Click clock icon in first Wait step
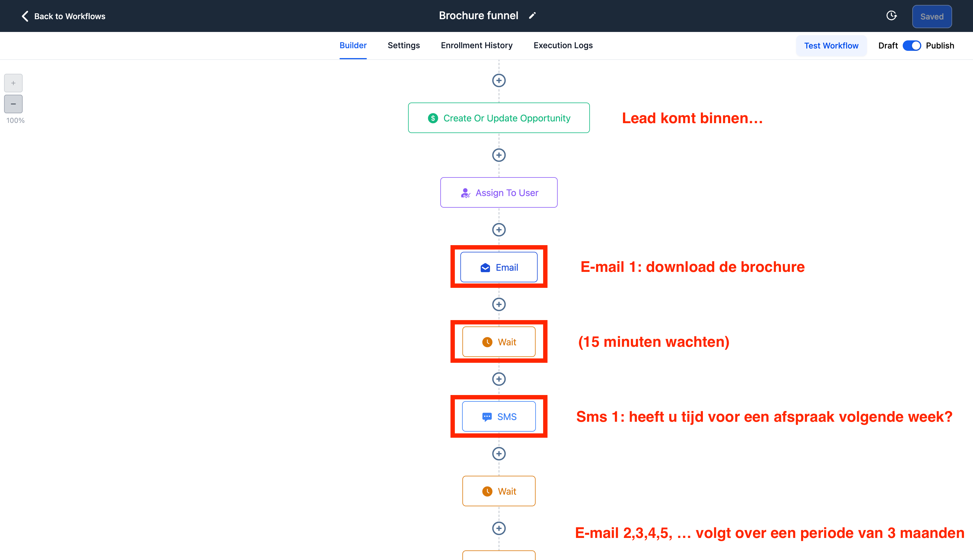Image resolution: width=973 pixels, height=560 pixels. coord(487,342)
